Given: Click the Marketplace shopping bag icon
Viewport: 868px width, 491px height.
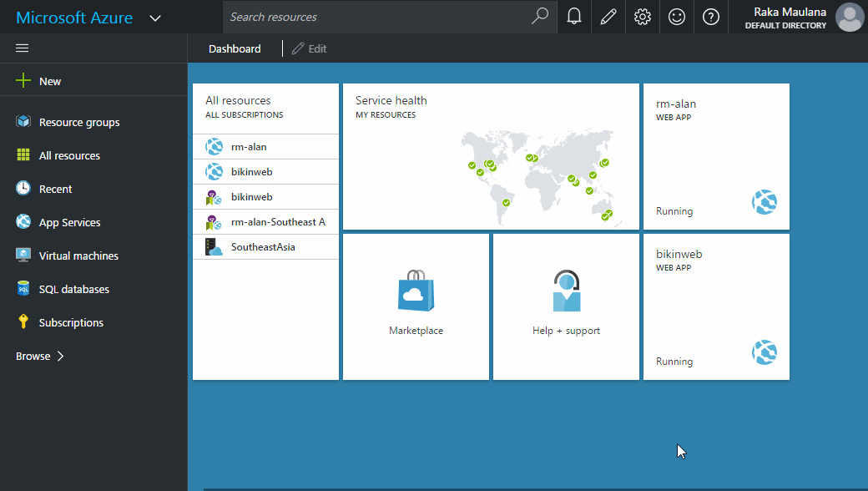Looking at the screenshot, I should 416,291.
